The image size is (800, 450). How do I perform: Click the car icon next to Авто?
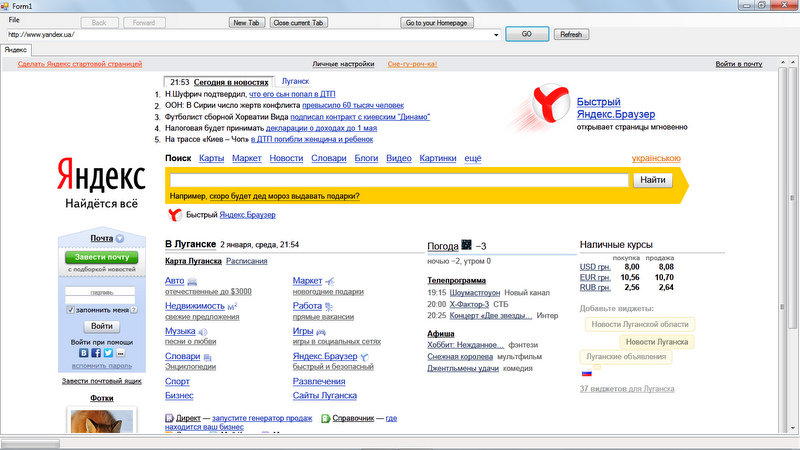[x=192, y=281]
